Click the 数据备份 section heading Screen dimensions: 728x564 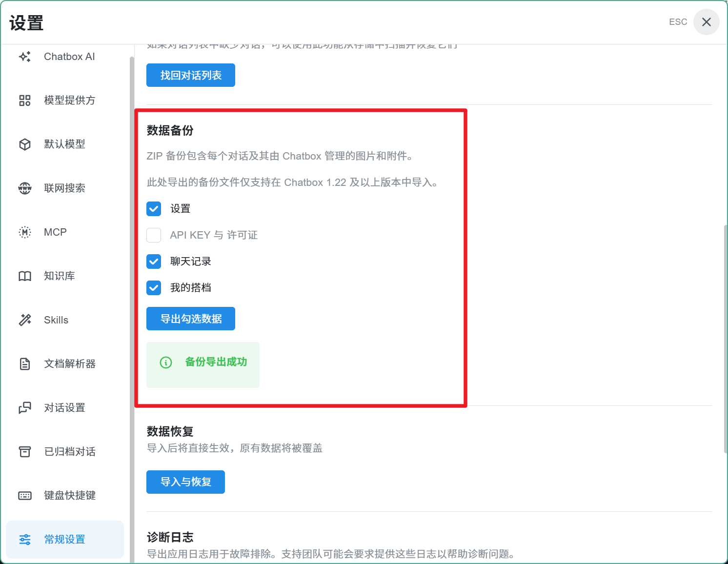(x=170, y=131)
